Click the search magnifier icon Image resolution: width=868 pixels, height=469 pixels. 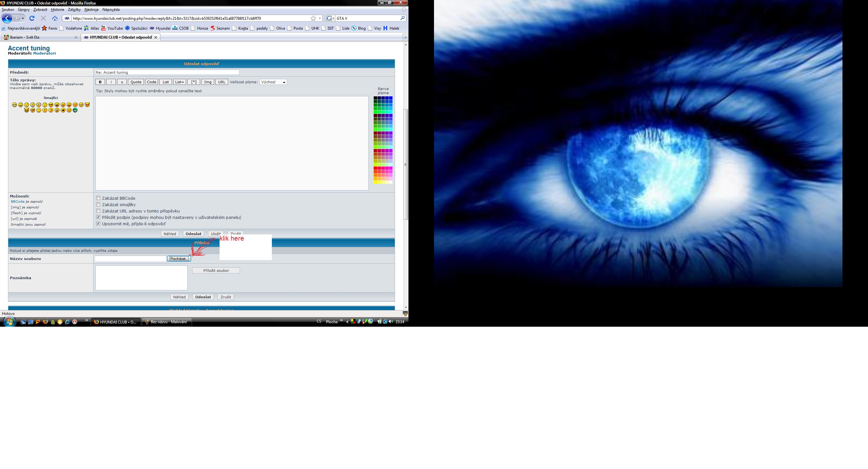tap(402, 18)
